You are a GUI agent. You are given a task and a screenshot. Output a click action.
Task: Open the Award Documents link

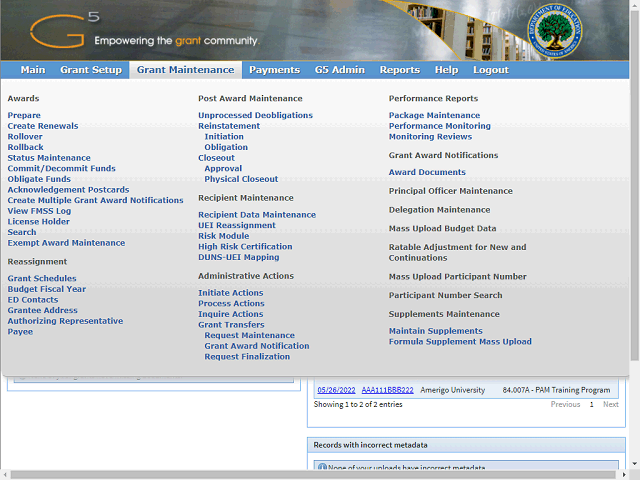[x=427, y=172]
